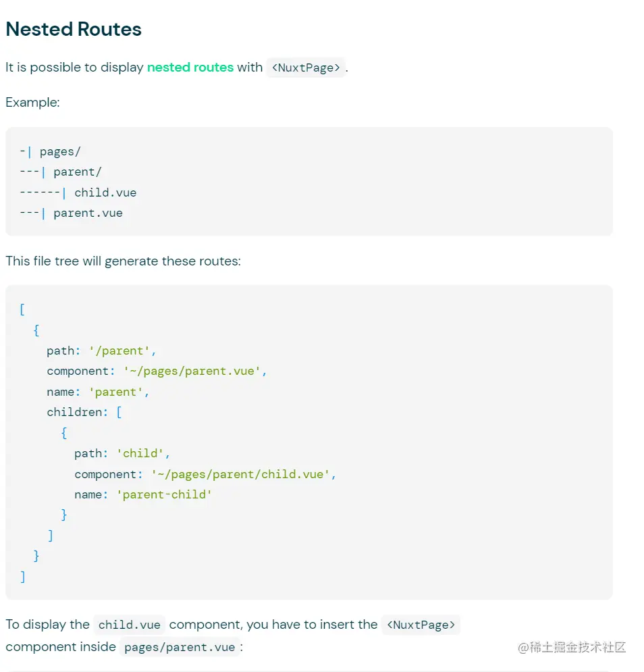
Task: Click the child.vue entry in file tree
Action: [78, 193]
